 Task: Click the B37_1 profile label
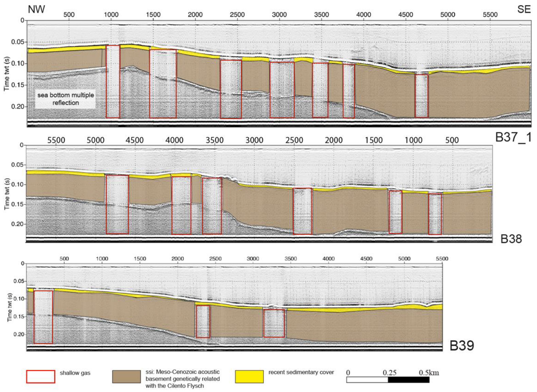click(513, 137)
